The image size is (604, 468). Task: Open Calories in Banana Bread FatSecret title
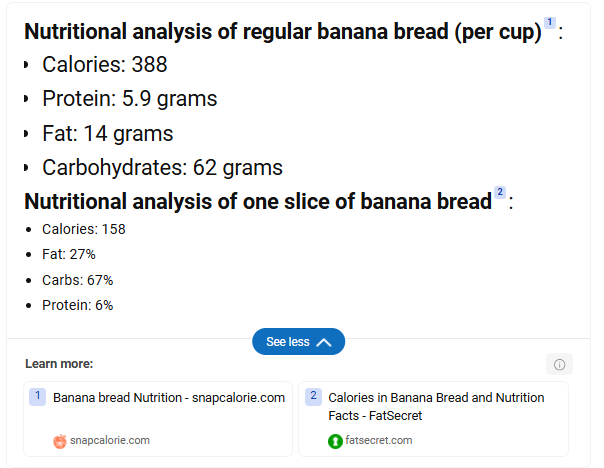[436, 406]
